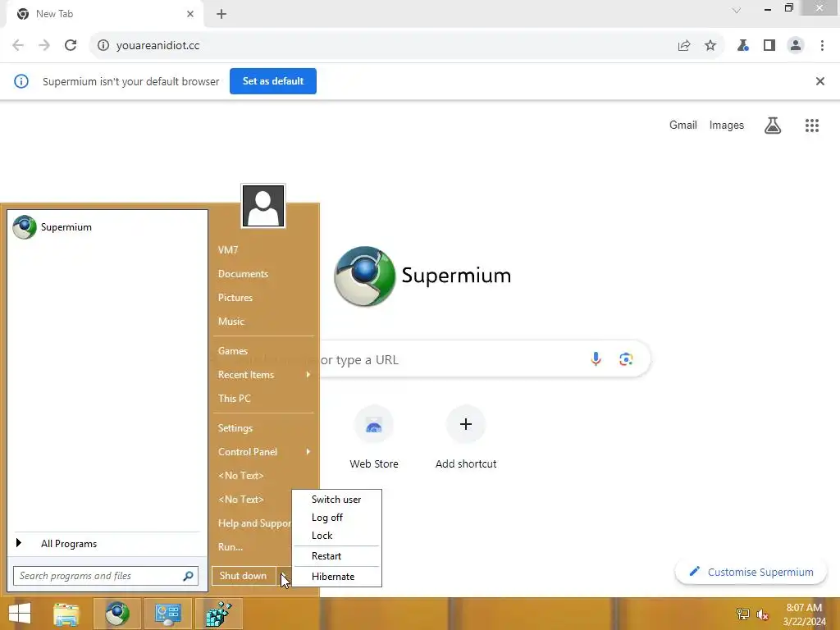
Task: Click the magnifier icon in Start search
Action: coord(188,576)
